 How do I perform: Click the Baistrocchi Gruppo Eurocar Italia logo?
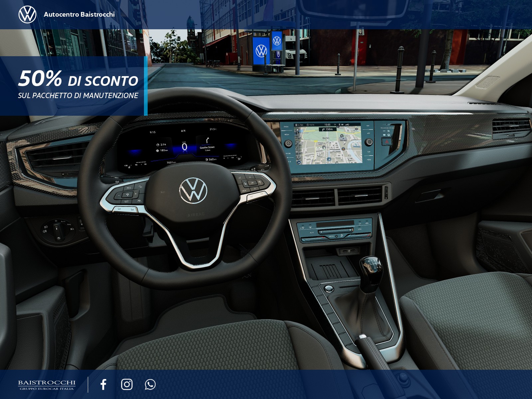(47, 385)
